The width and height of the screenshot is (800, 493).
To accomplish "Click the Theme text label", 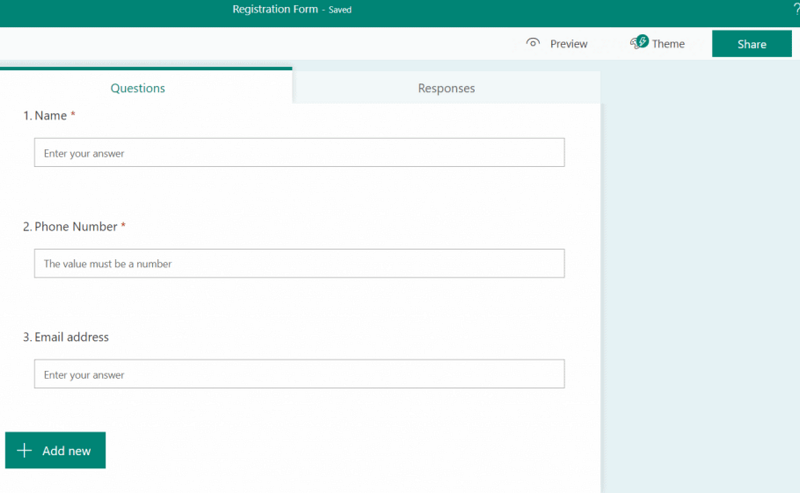I will point(668,44).
